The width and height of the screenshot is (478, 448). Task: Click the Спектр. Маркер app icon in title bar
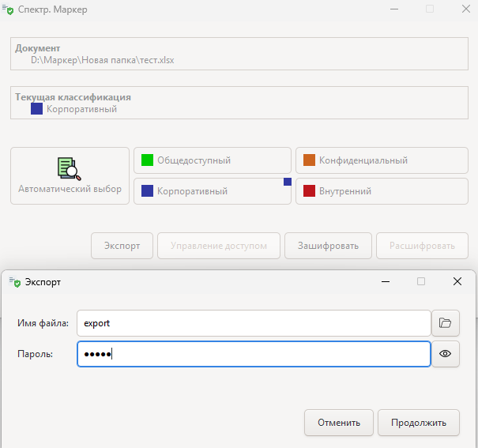click(9, 9)
